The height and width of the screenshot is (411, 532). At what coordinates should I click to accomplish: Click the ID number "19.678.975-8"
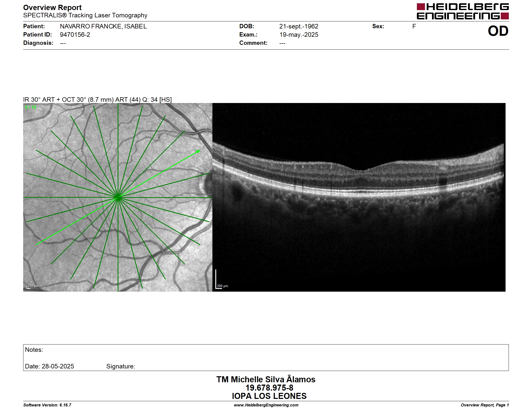pyautogui.click(x=269, y=388)
